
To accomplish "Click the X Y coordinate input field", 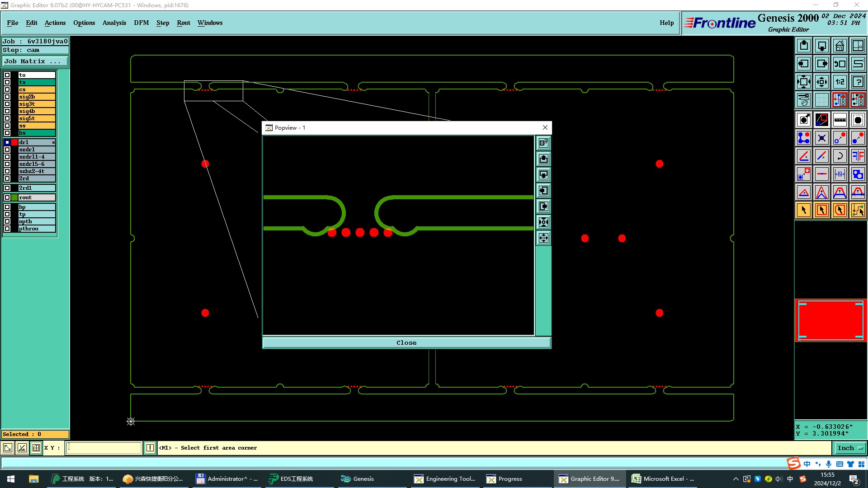I will (x=104, y=448).
